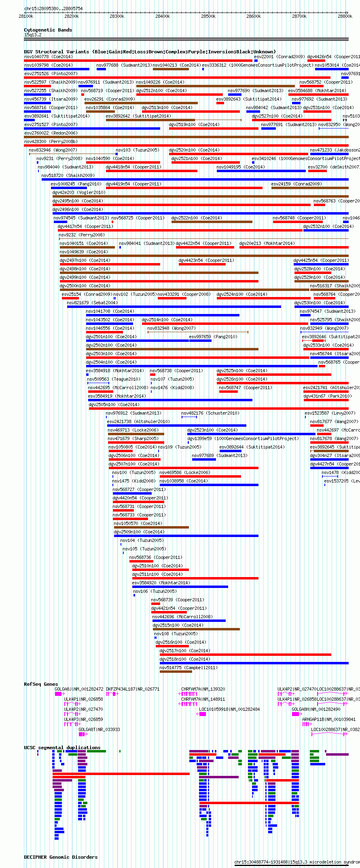This screenshot has height=868, width=360.
Task: Select variant esv32700 (deSmith2007)
Action: (318, 171)
